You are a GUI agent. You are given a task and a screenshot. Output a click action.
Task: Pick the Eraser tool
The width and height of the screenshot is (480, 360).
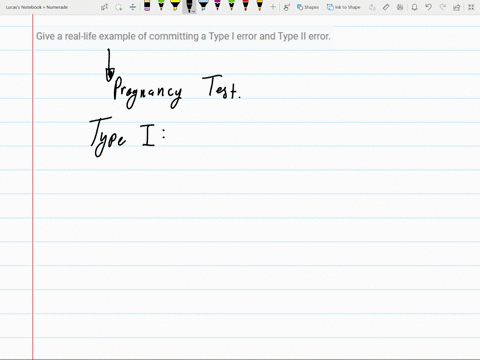[x=147, y=6]
